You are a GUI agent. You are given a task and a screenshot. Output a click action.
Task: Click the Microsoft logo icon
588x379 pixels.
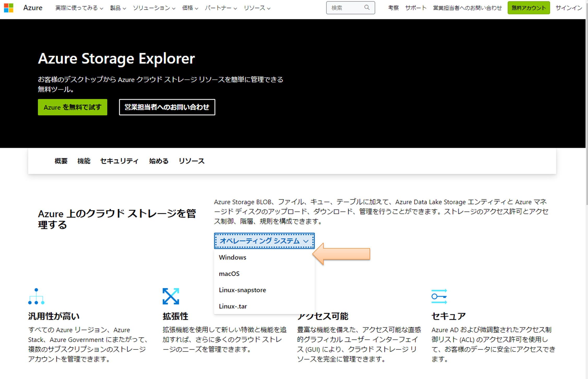9,8
